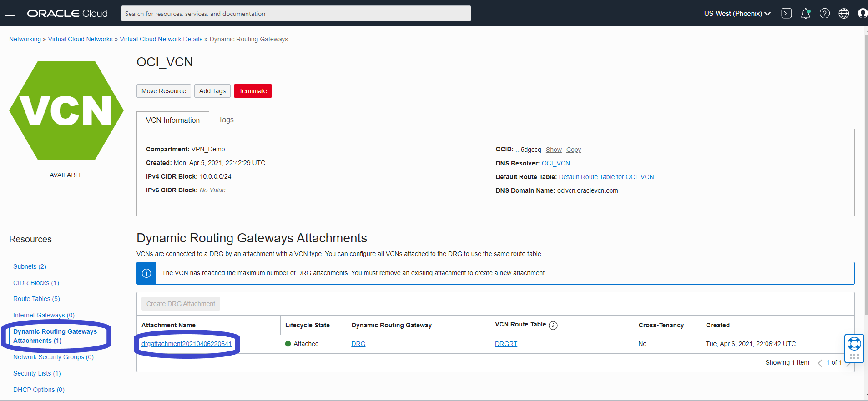The image size is (868, 401).
Task: Open the notifications bell
Action: pyautogui.click(x=805, y=14)
